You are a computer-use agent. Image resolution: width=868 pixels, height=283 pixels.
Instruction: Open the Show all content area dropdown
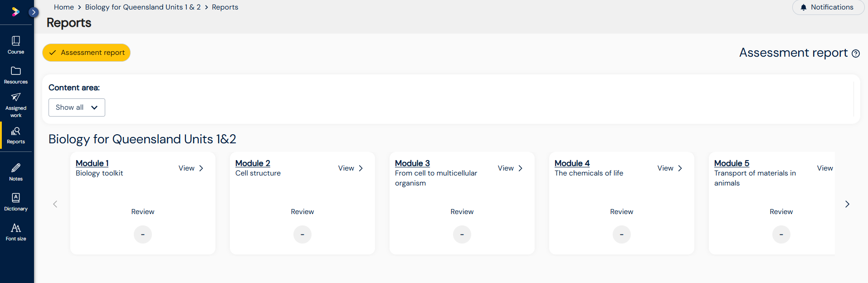point(77,107)
